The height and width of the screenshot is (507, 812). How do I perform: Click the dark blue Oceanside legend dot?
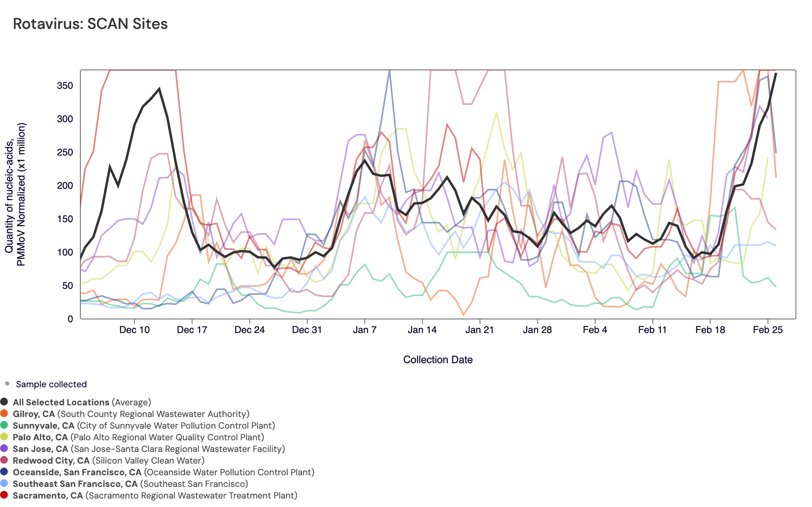click(x=4, y=472)
